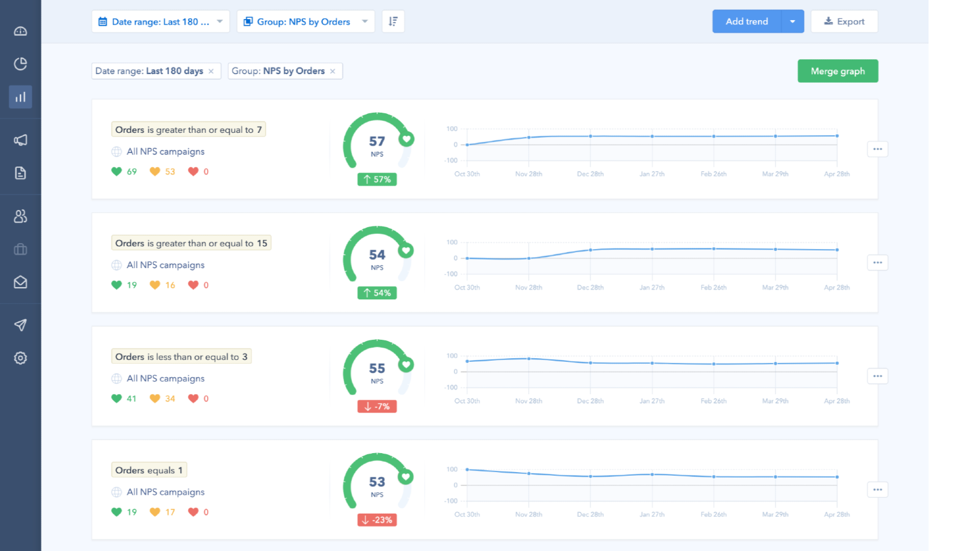Open the paper plane send icon
Viewport: 980px width, 551px height.
(x=20, y=325)
